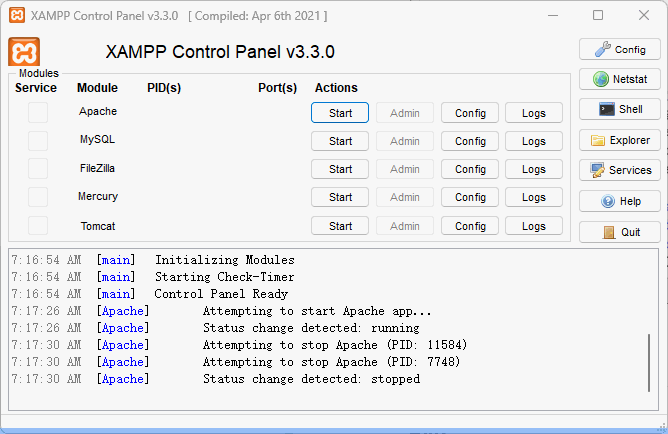Start the Apache module
Image resolution: width=668 pixels, height=434 pixels.
(340, 113)
